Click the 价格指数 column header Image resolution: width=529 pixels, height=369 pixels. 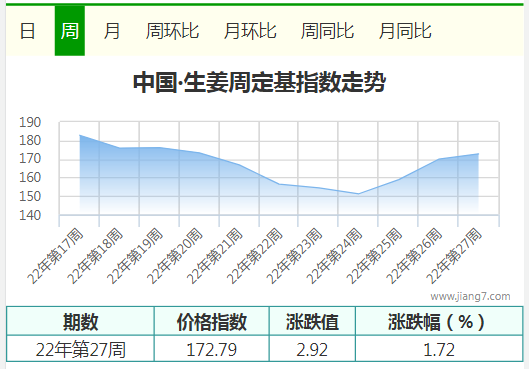tap(212, 321)
